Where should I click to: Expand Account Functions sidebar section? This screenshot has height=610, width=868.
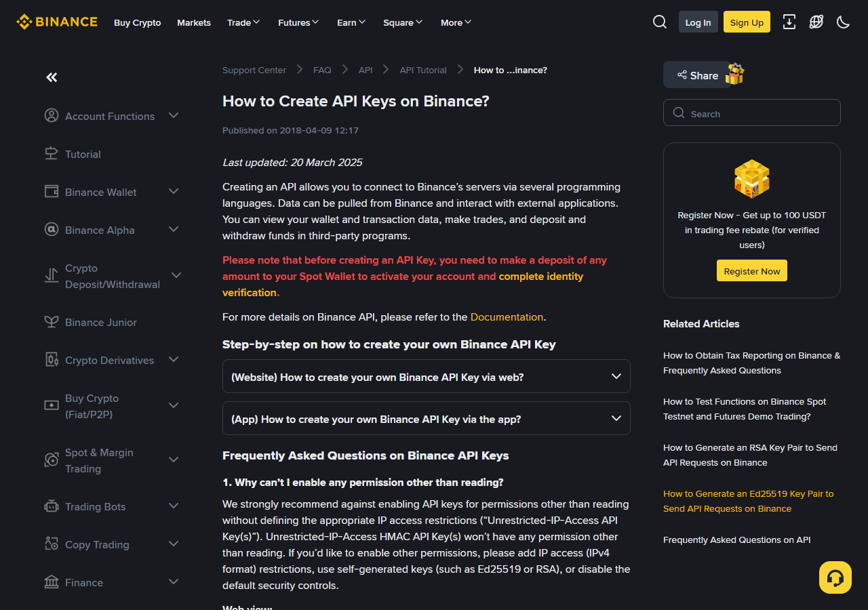click(x=174, y=115)
